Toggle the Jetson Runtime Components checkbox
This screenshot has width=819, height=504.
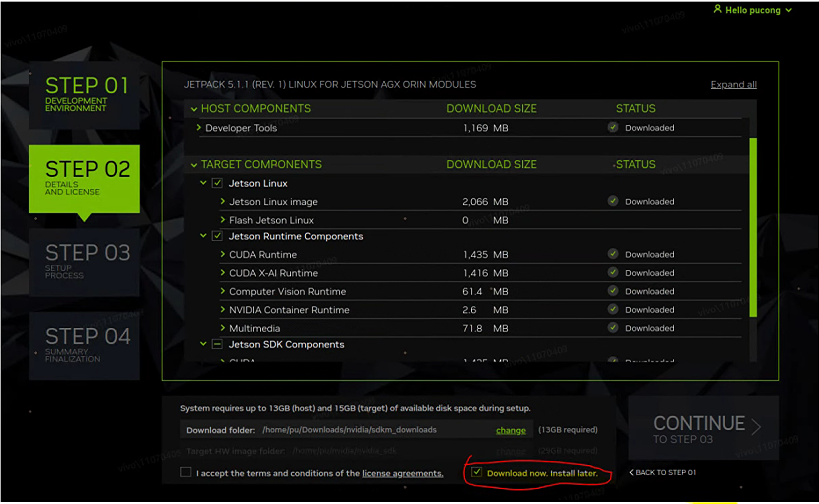coord(217,236)
